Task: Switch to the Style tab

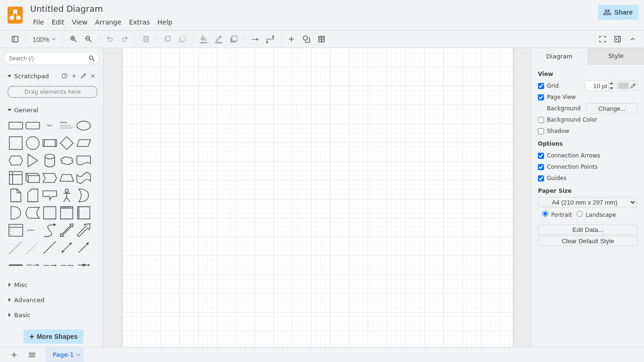Action: pos(616,56)
